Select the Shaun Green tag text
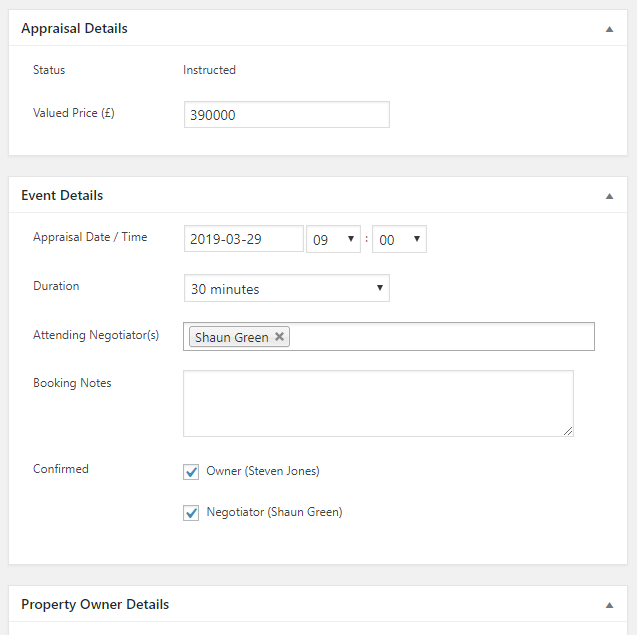Screen dimensions: 637x635 232,337
